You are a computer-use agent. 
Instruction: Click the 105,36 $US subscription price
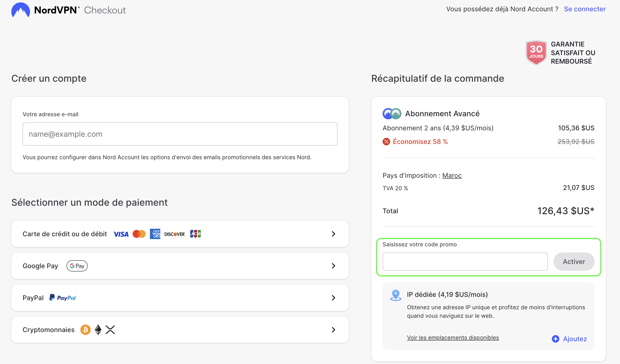(576, 128)
